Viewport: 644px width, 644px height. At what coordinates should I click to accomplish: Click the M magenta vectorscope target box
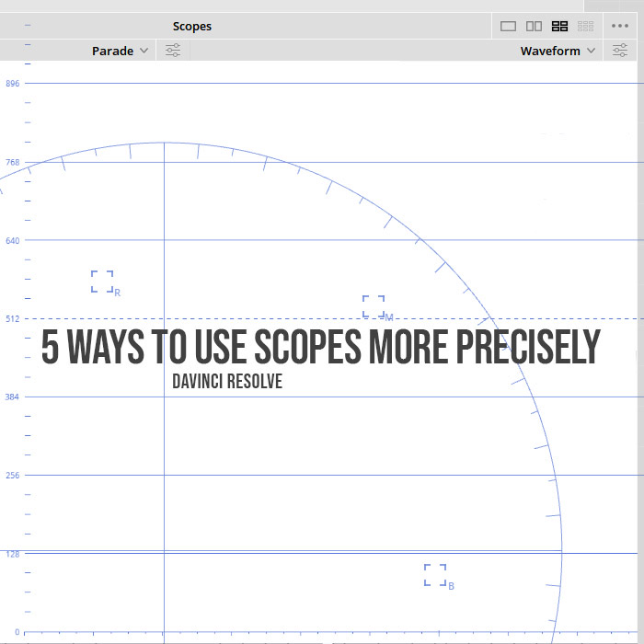coord(374,306)
